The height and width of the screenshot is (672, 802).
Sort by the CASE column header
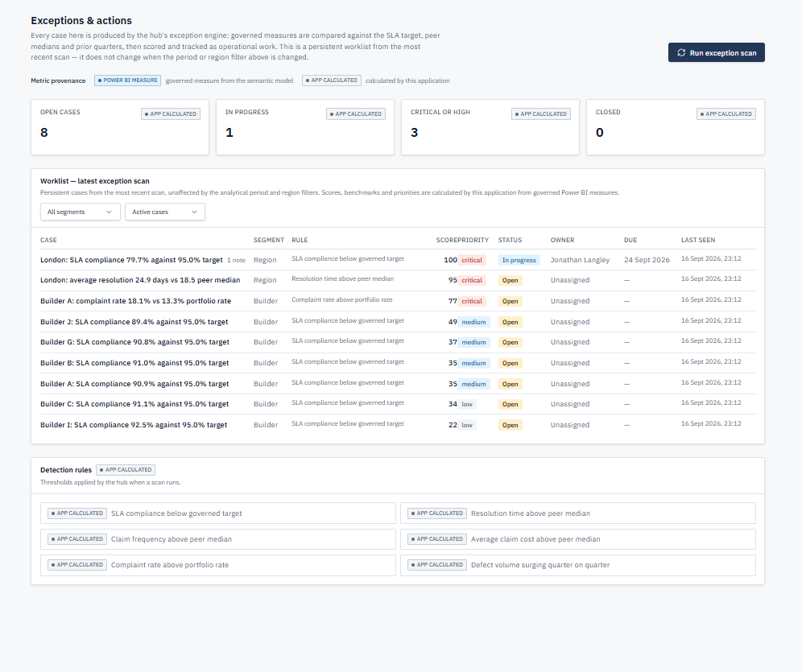click(48, 240)
